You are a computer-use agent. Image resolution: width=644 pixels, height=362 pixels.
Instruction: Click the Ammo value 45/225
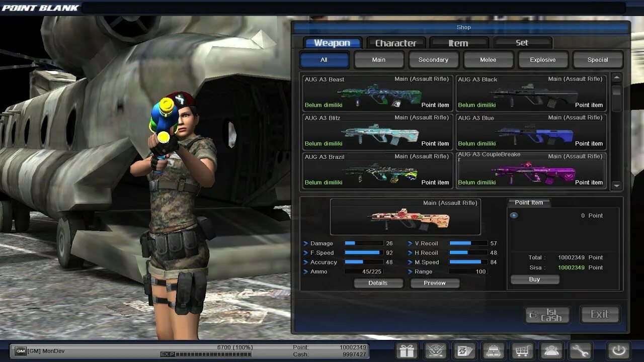pos(372,271)
